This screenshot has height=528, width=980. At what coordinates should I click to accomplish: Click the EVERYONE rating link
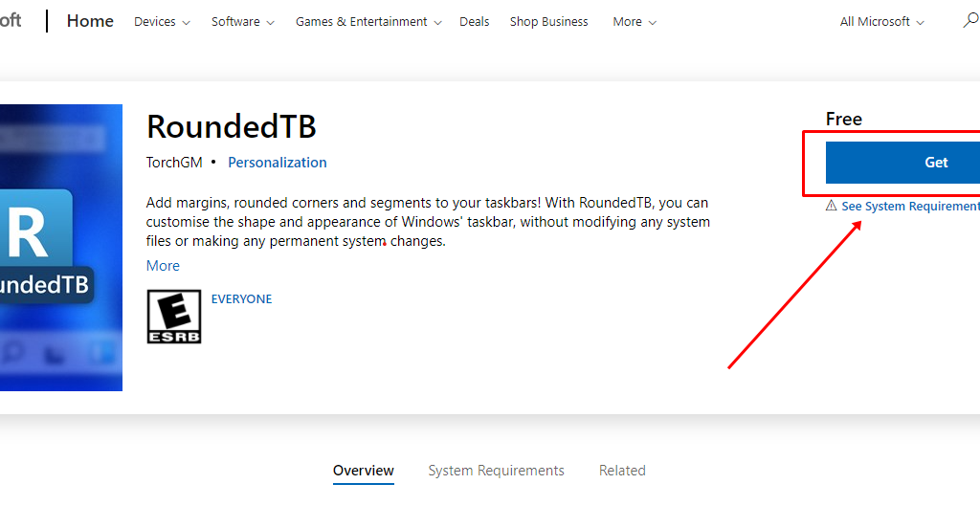point(241,299)
